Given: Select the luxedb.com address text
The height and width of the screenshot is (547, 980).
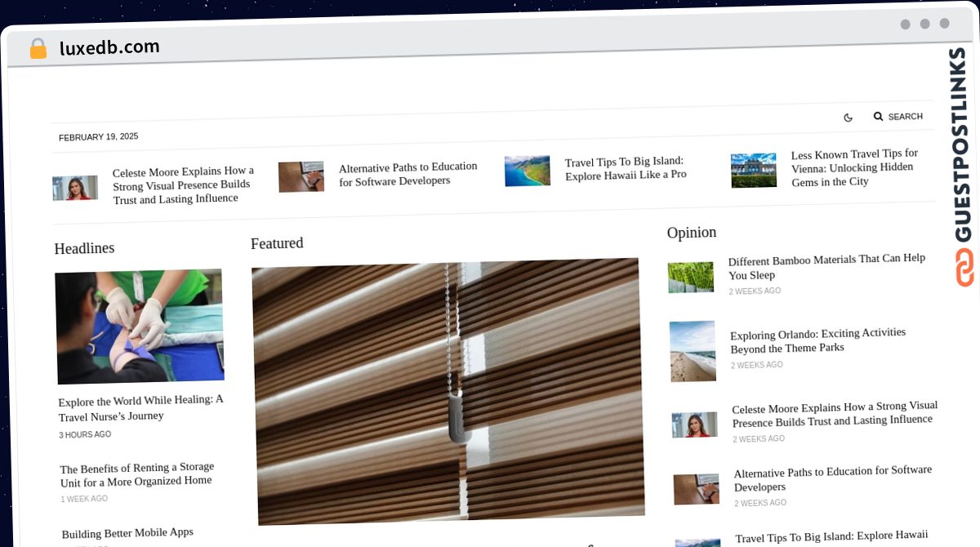Looking at the screenshot, I should tap(109, 47).
